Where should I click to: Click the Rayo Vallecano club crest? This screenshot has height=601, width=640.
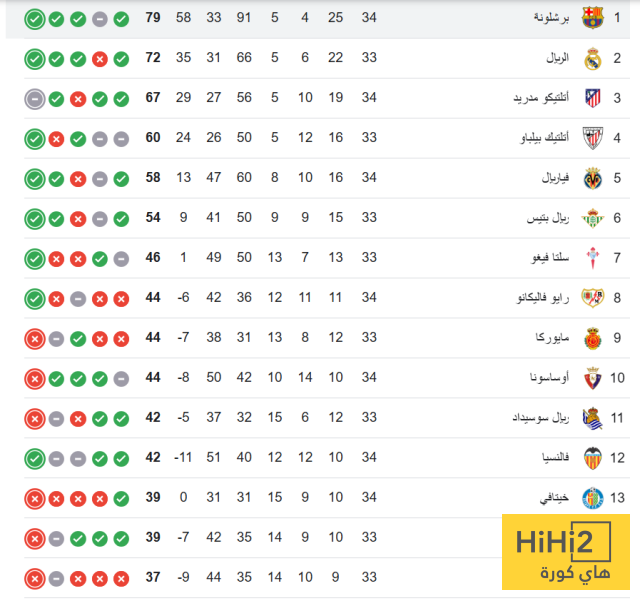(x=592, y=298)
